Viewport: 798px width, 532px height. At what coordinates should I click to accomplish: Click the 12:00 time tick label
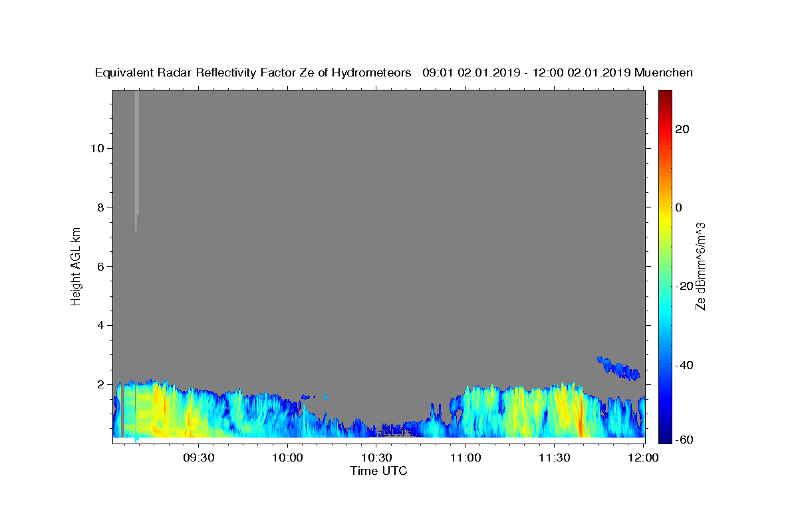643,458
